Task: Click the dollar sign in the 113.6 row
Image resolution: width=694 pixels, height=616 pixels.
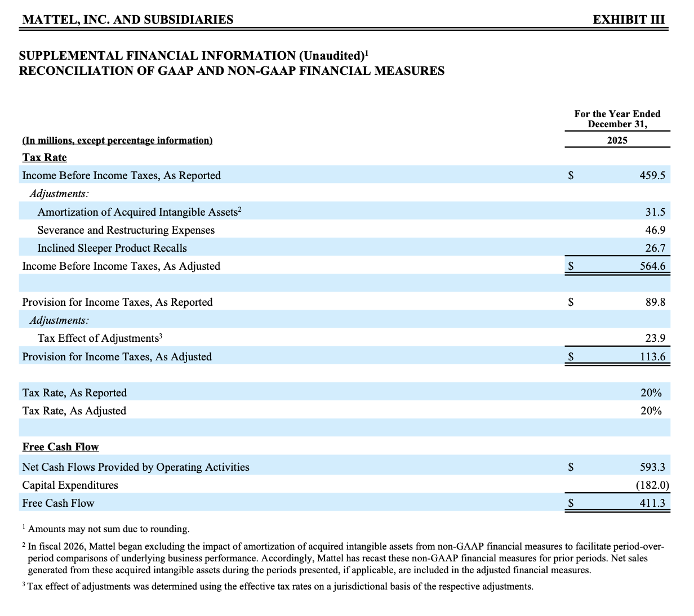Action: (571, 357)
